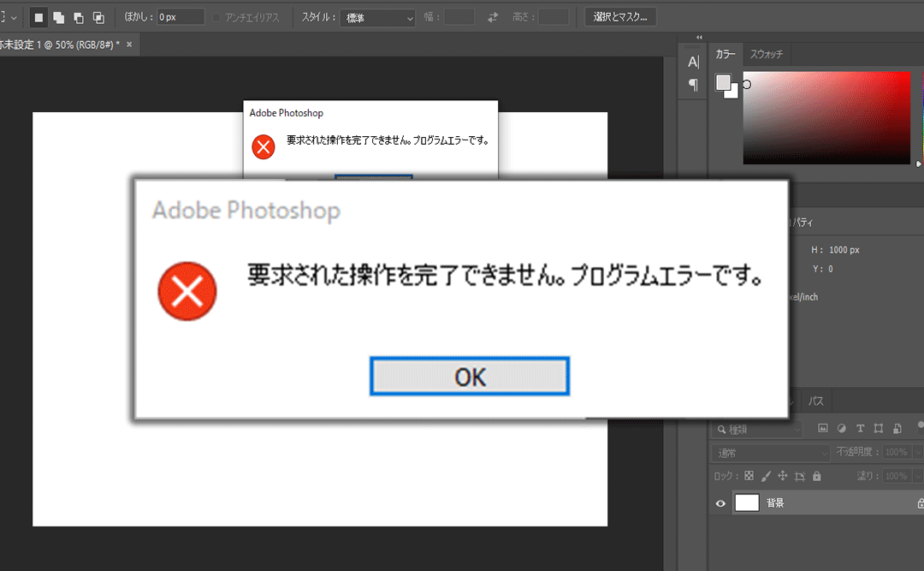Screen dimensions: 924x571
Task: Filter layers by shape layer icon
Action: (x=879, y=428)
